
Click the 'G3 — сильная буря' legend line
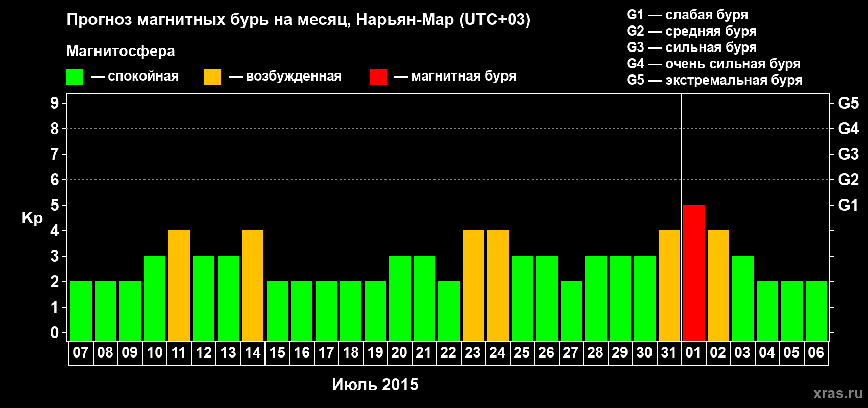click(x=691, y=47)
